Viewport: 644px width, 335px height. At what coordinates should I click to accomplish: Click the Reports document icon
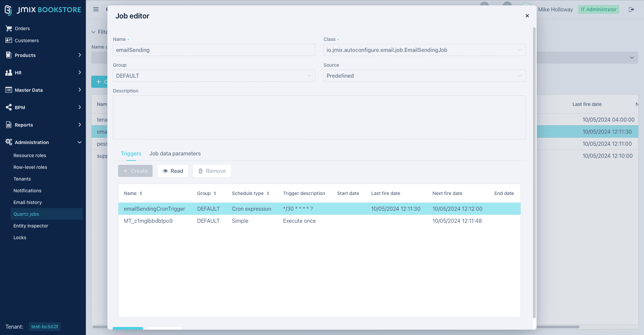point(9,125)
